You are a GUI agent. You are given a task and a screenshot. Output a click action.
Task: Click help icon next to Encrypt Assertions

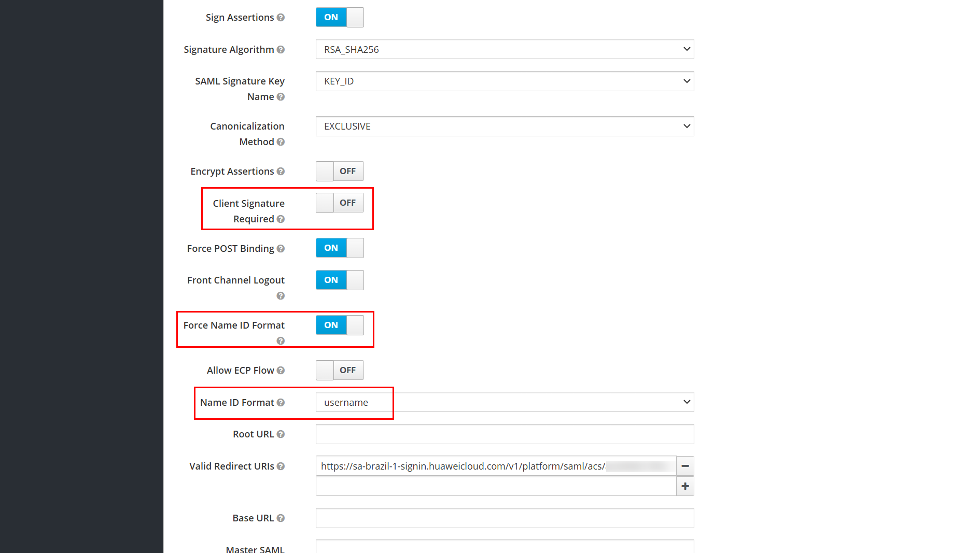(x=281, y=172)
